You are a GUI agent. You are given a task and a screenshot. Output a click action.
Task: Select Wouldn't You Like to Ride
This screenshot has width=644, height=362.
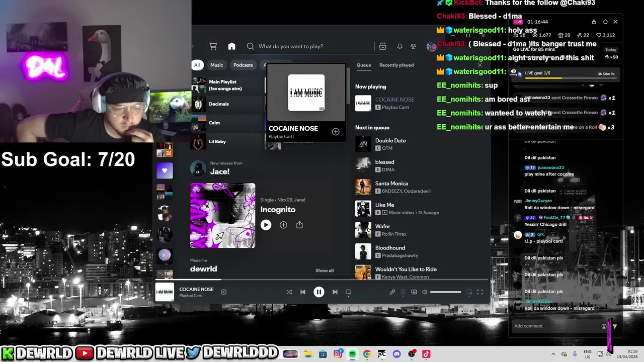pyautogui.click(x=418, y=273)
